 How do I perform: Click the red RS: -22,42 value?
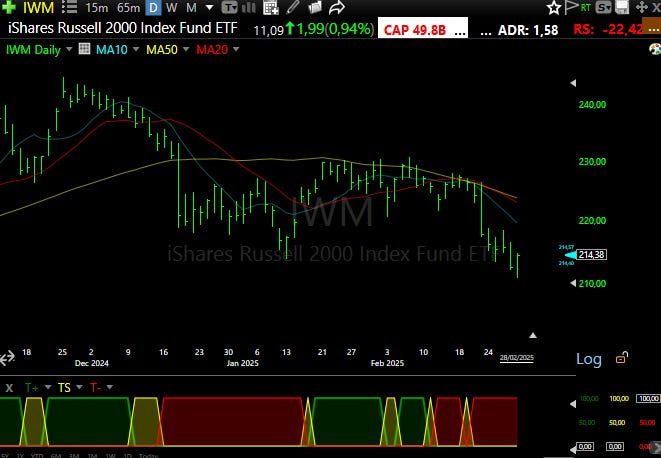tap(609, 29)
